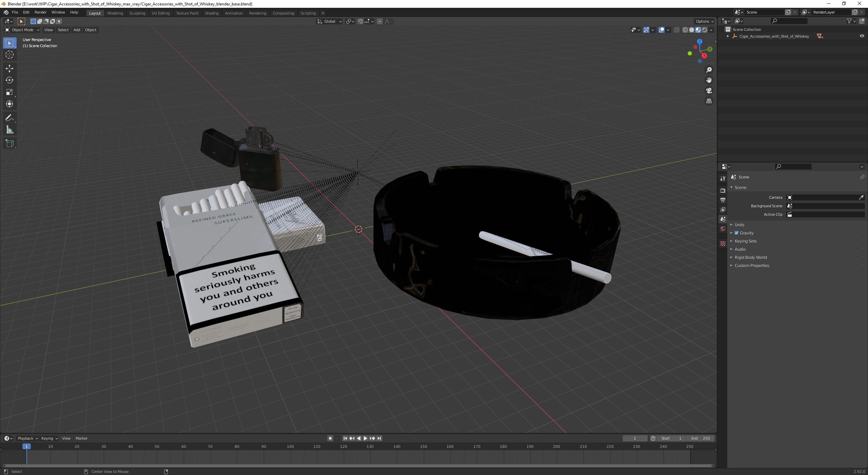
Task: Toggle auto keying record button
Action: pos(330,438)
